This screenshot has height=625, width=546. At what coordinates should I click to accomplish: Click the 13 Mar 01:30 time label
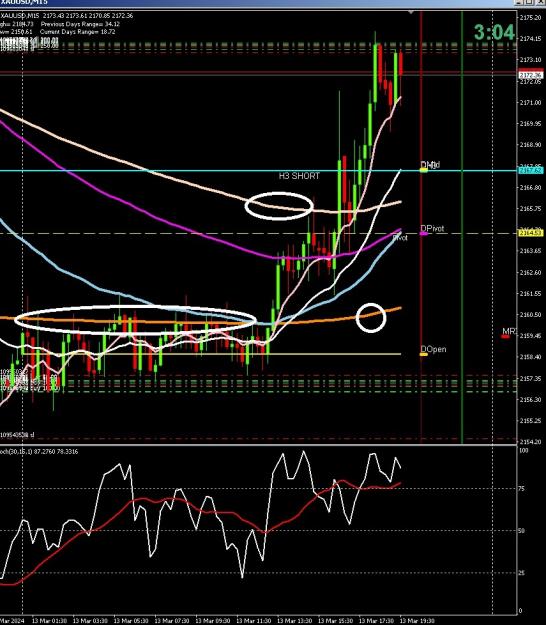pos(49,621)
